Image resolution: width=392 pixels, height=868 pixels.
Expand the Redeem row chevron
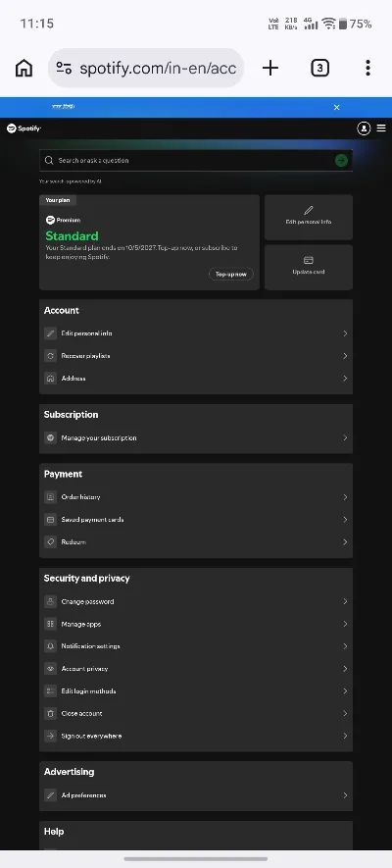(345, 542)
